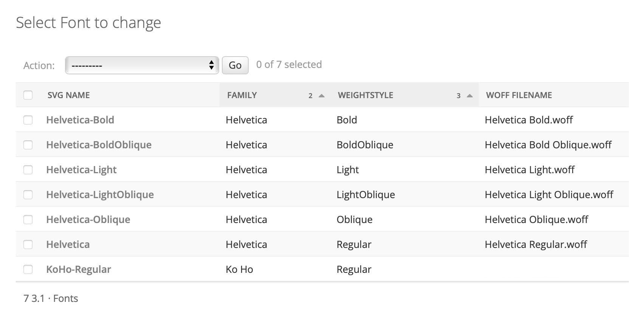The image size is (644, 320).
Task: Sort by the SVG Name column header
Action: pyautogui.click(x=69, y=95)
